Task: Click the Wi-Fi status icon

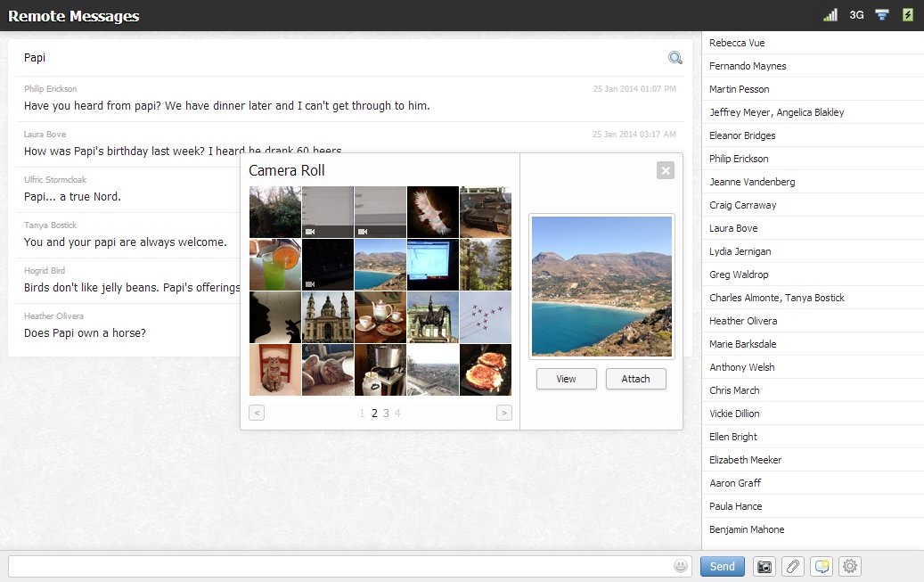Action: point(882,15)
